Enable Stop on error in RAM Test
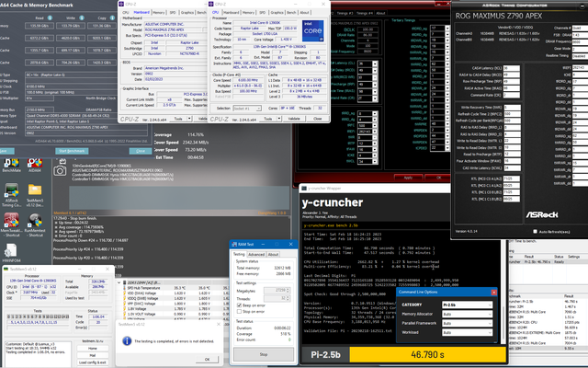588x368 pixels. tap(239, 312)
